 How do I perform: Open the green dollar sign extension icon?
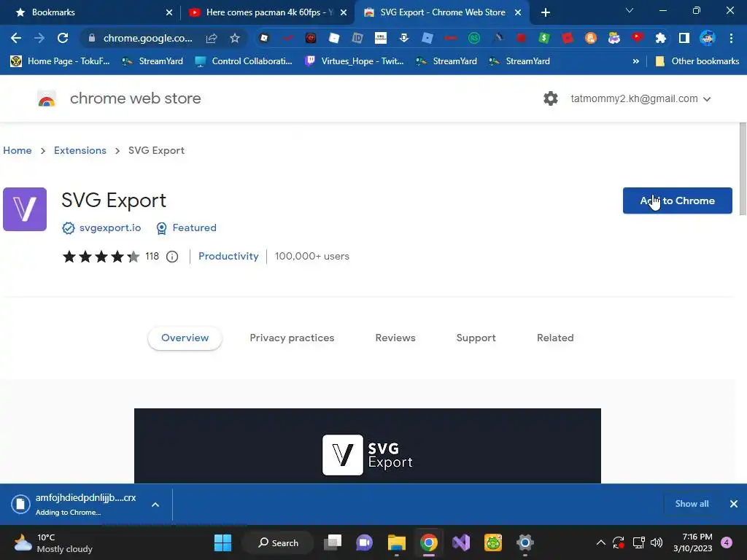[x=544, y=38]
